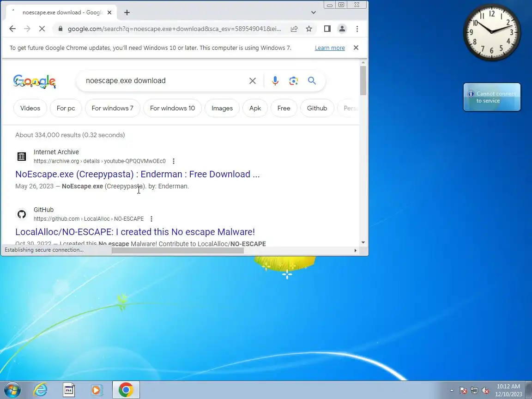Viewport: 532px width, 399px height.
Task: Click the desktop clock gadget
Action: [x=492, y=32]
